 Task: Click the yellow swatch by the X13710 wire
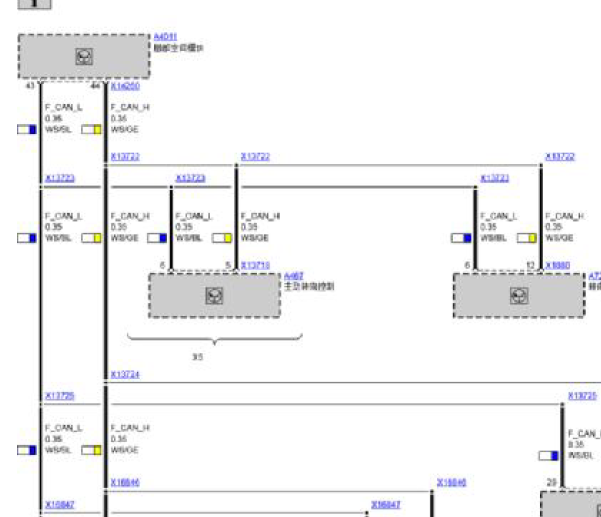point(222,238)
